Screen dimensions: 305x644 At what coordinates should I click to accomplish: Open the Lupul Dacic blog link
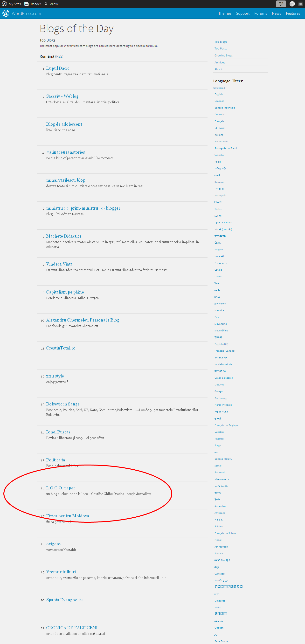point(57,68)
